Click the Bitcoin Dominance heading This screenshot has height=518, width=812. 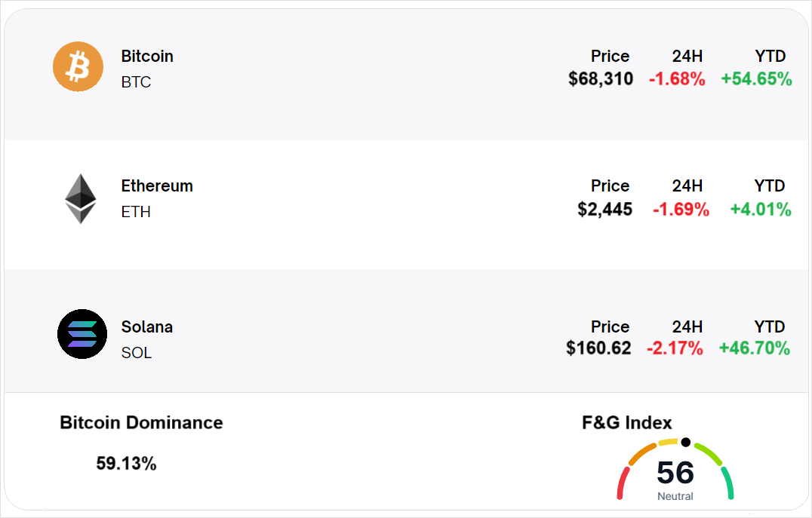[141, 422]
